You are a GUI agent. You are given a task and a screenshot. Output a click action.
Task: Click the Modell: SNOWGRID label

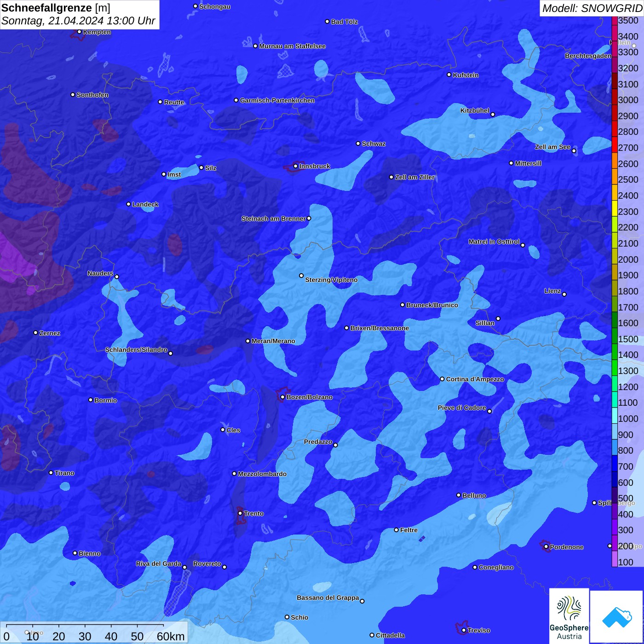(592, 8)
